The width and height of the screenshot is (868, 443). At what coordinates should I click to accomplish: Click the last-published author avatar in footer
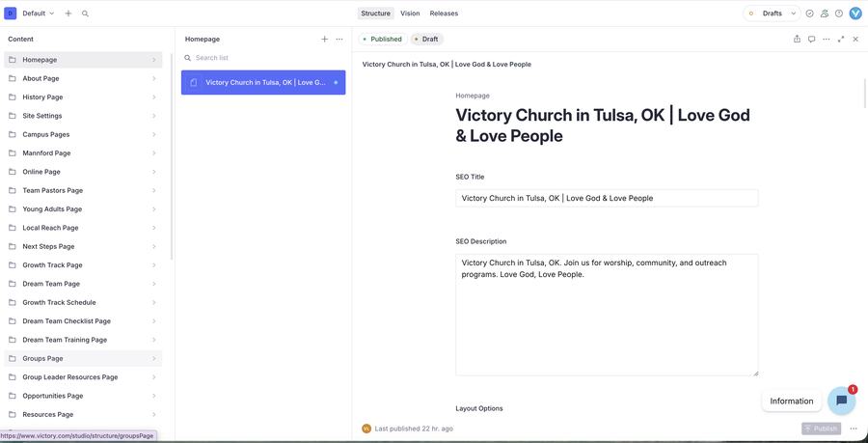(x=366, y=429)
